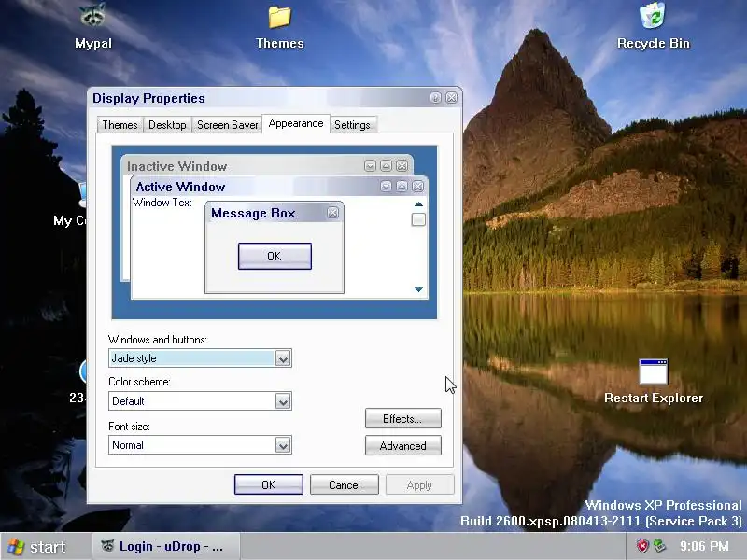Confirm with the dialog OK button
The height and width of the screenshot is (560, 747).
(269, 484)
